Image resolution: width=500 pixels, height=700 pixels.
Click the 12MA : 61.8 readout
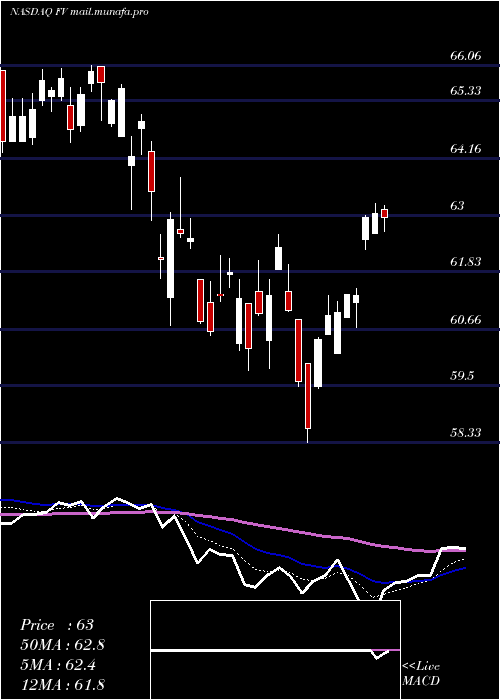tap(62, 685)
